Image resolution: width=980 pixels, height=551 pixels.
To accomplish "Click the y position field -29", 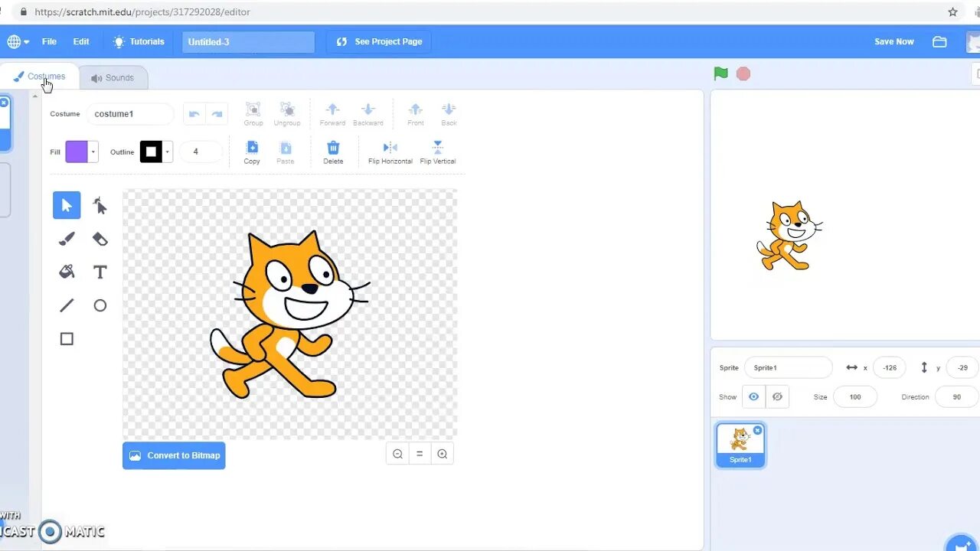I will coord(962,367).
